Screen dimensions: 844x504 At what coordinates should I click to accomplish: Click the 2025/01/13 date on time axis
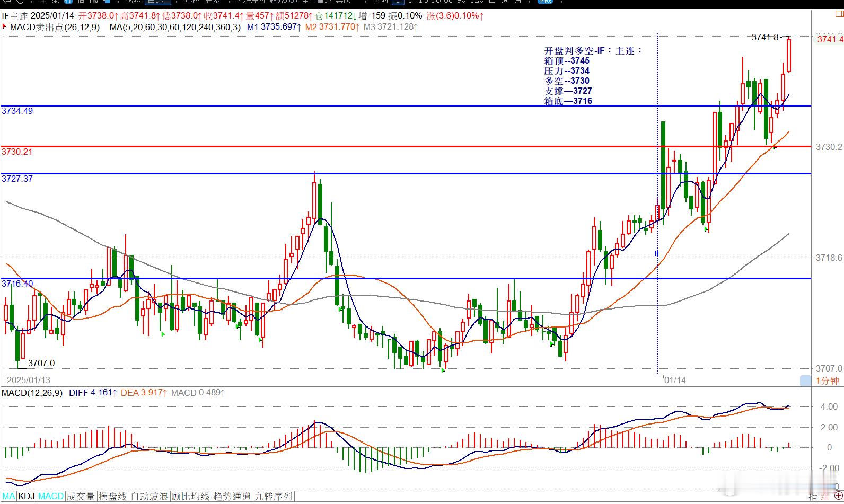click(x=29, y=380)
